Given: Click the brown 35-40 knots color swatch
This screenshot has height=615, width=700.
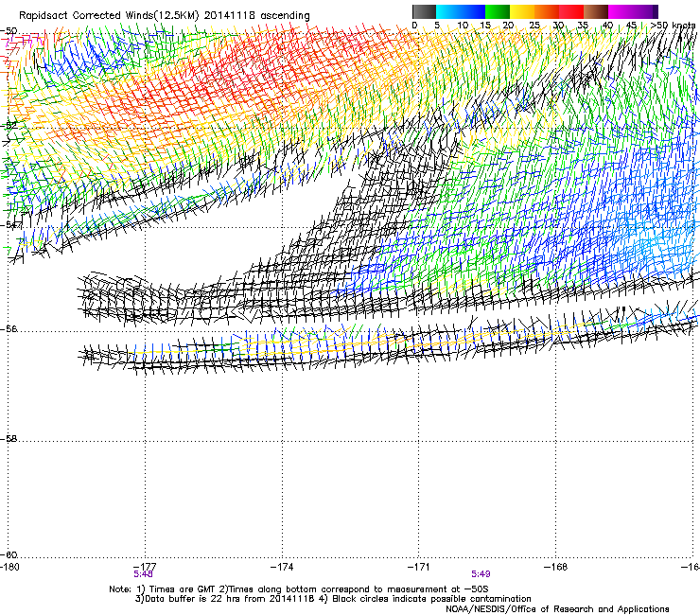Looking at the screenshot, I should 596,11.
